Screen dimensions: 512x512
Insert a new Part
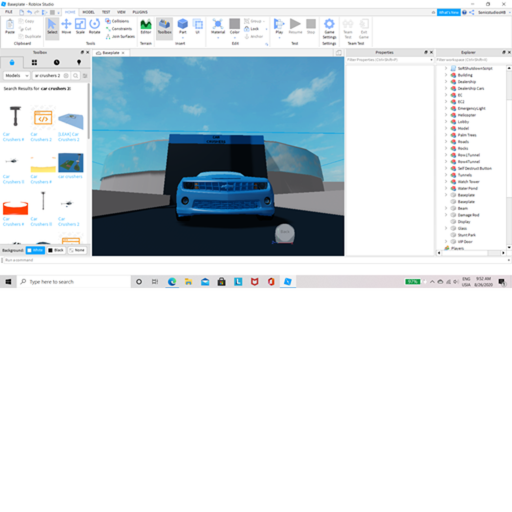(183, 26)
